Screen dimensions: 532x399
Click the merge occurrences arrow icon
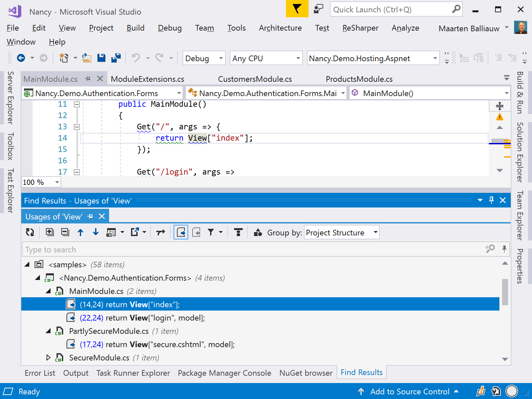[x=161, y=232]
